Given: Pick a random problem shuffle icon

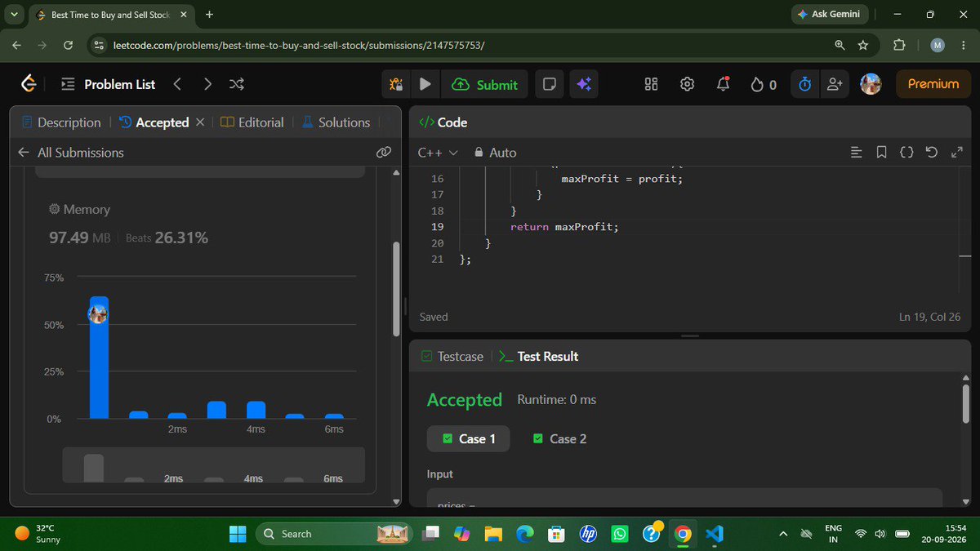Looking at the screenshot, I should (x=237, y=84).
